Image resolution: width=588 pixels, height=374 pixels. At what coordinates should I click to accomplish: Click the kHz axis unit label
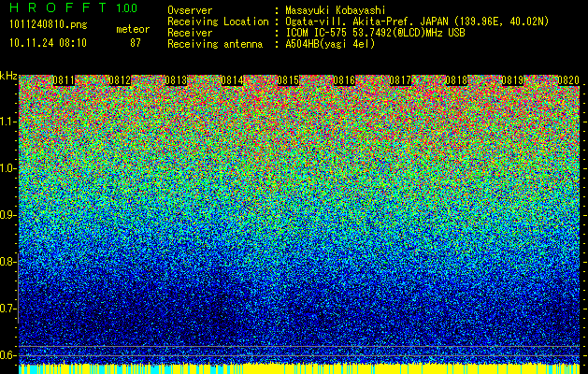[x=8, y=76]
